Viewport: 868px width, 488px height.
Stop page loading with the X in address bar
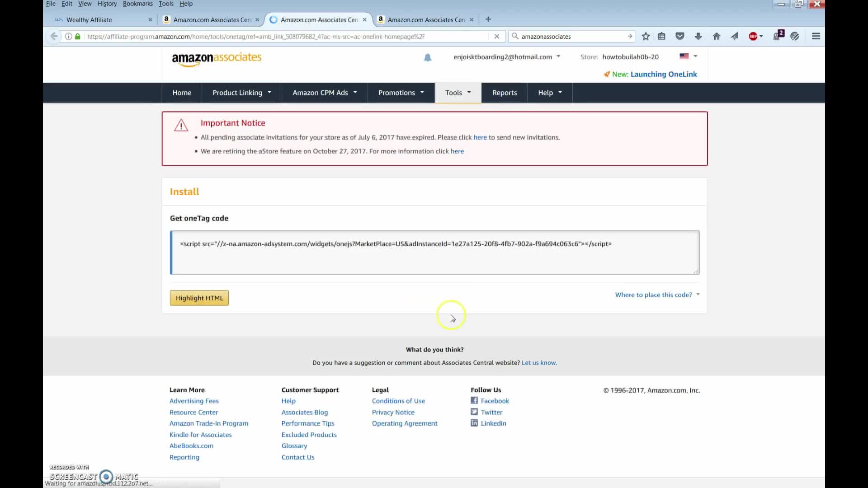click(496, 36)
